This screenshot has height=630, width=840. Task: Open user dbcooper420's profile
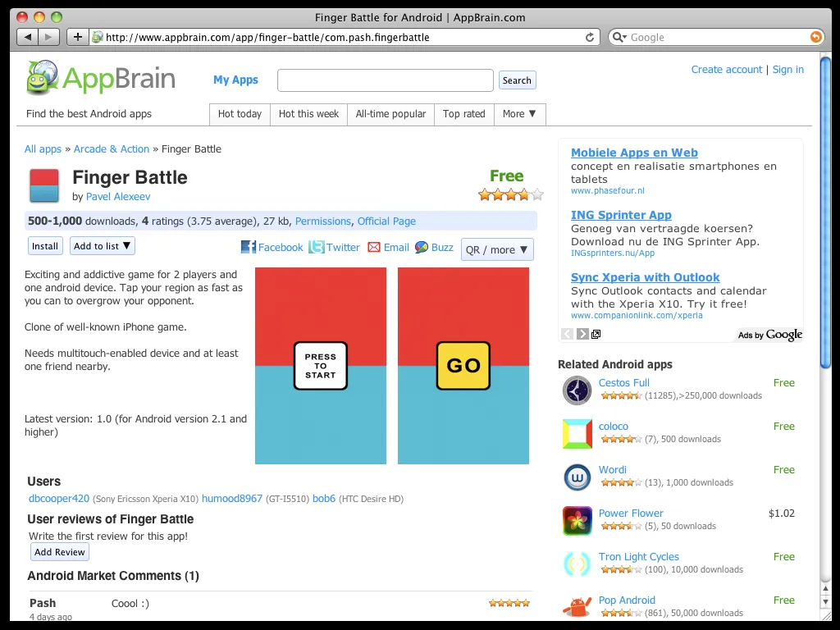point(59,498)
